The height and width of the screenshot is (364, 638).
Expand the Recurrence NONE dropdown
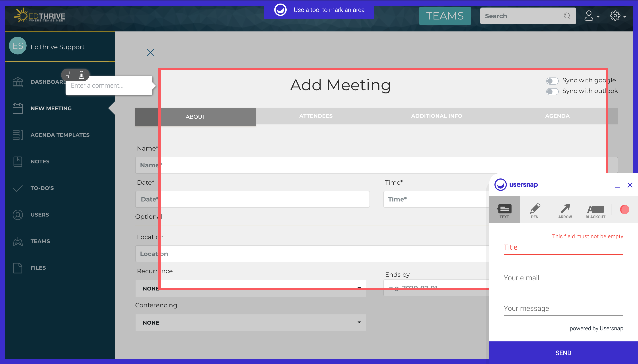251,288
